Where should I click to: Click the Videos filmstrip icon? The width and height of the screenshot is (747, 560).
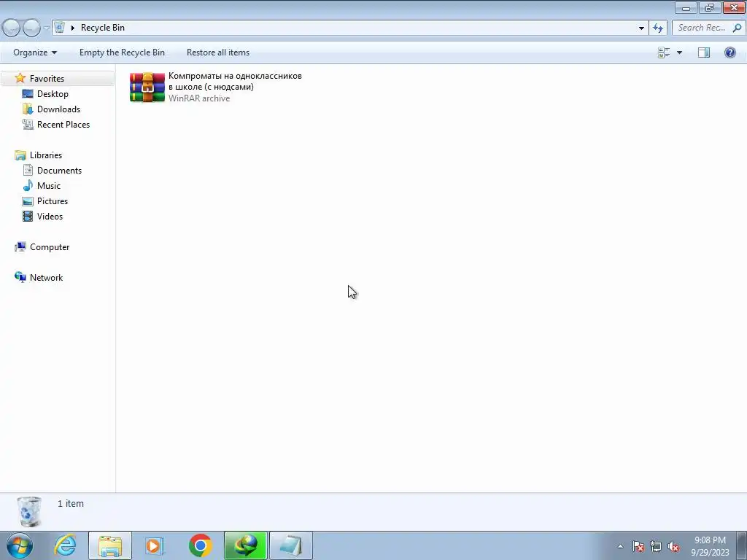coord(28,216)
